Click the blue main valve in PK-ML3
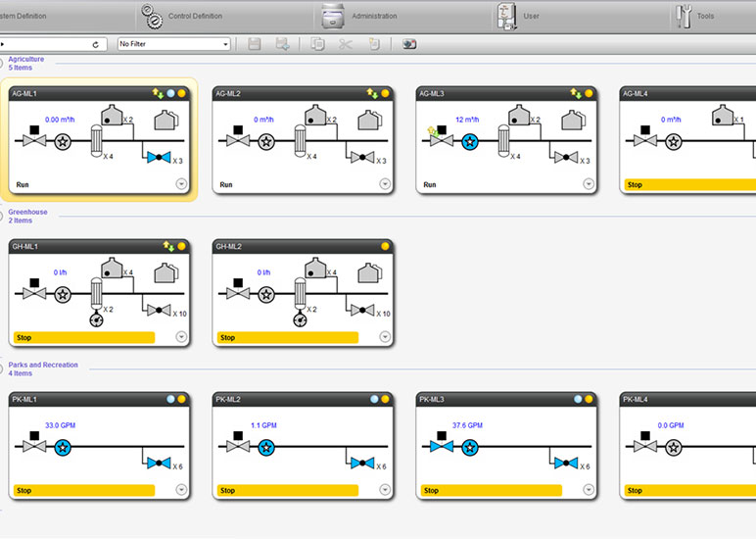 (442, 447)
